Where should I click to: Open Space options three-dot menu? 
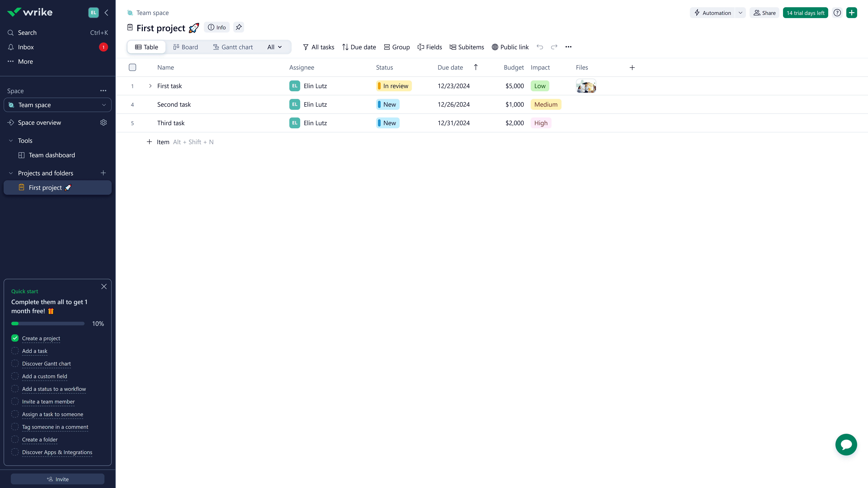click(103, 91)
